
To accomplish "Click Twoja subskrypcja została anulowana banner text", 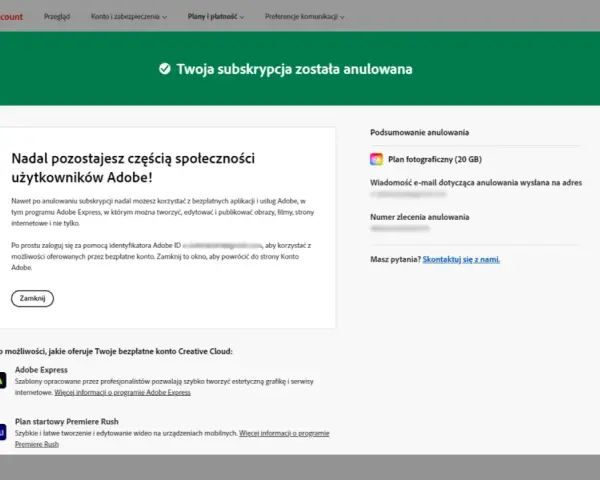I will pyautogui.click(x=294, y=69).
